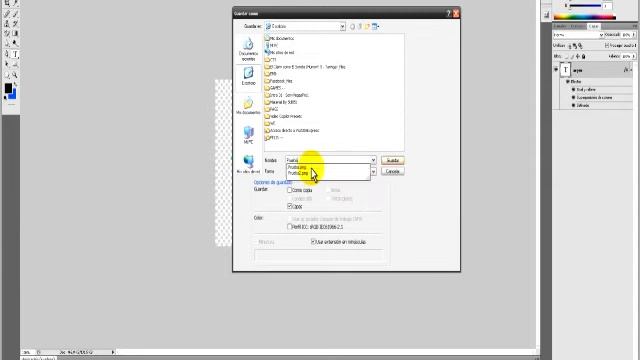Select the Brush tool in toolbox
The image size is (640, 360).
pyautogui.click(x=15, y=14)
